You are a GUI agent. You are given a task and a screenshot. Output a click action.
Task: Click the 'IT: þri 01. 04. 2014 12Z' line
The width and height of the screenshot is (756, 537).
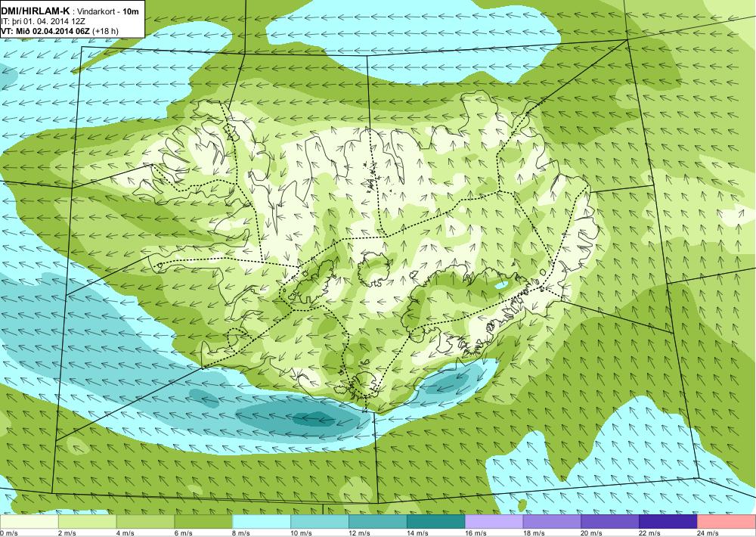click(x=43, y=21)
